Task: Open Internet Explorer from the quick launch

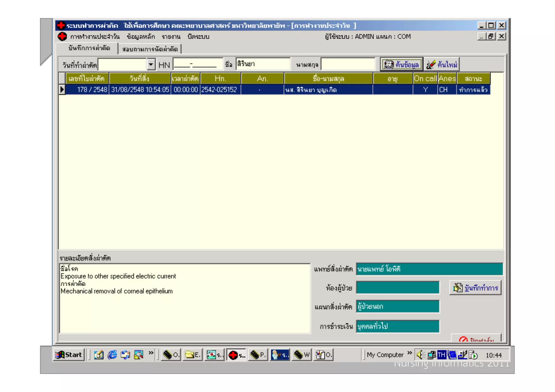Action: [x=112, y=355]
